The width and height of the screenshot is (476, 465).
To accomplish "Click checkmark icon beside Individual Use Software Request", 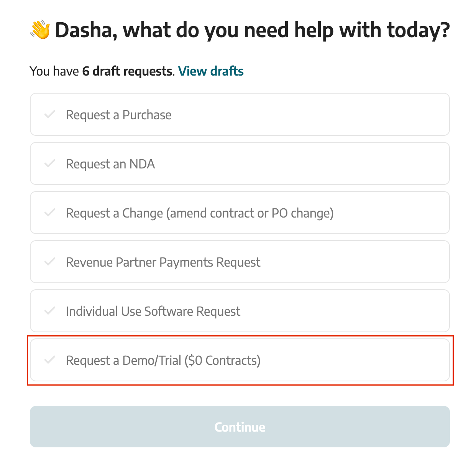I will coord(50,311).
